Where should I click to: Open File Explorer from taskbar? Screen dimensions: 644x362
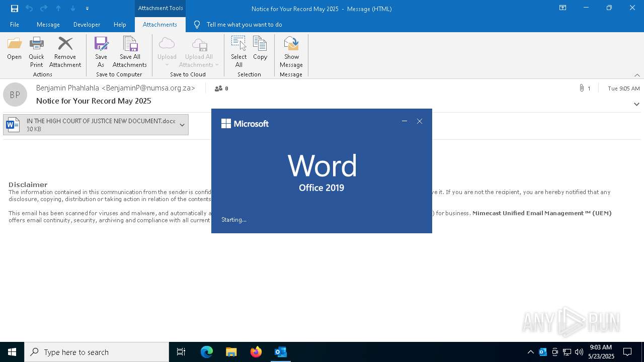231,352
